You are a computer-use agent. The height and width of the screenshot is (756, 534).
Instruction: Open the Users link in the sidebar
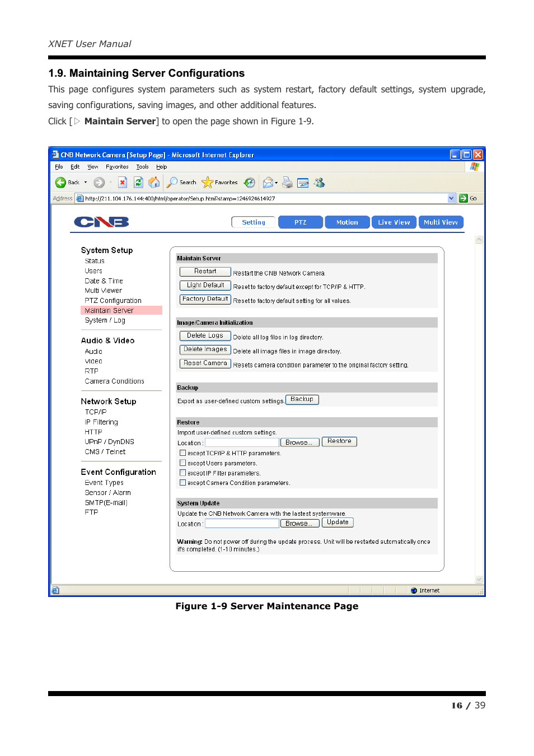pos(93,271)
